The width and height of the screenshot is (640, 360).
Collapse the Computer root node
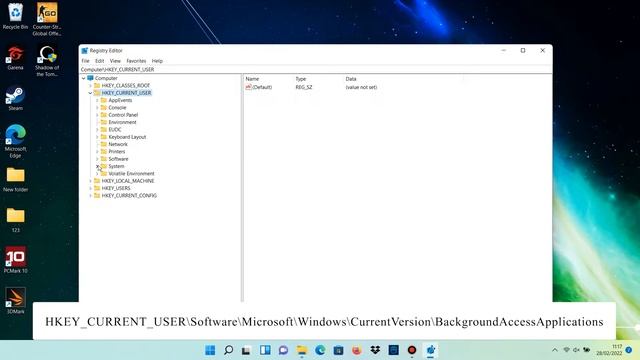coord(84,78)
